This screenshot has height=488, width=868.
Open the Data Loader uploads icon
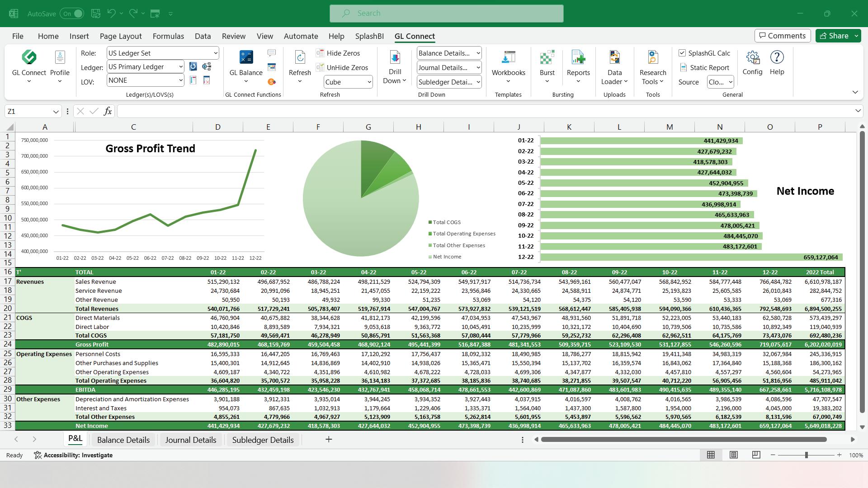pyautogui.click(x=614, y=57)
